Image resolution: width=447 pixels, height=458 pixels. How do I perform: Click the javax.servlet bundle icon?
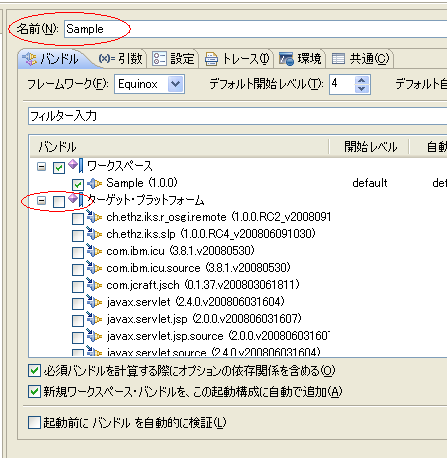click(x=94, y=301)
